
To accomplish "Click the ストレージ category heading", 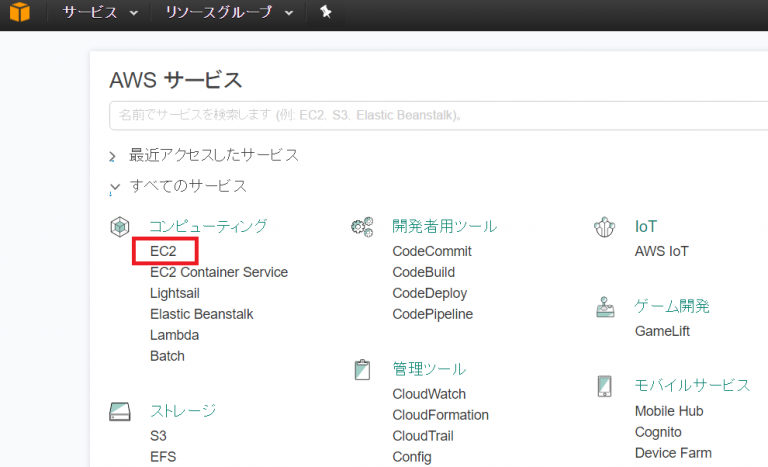I will 183,411.
